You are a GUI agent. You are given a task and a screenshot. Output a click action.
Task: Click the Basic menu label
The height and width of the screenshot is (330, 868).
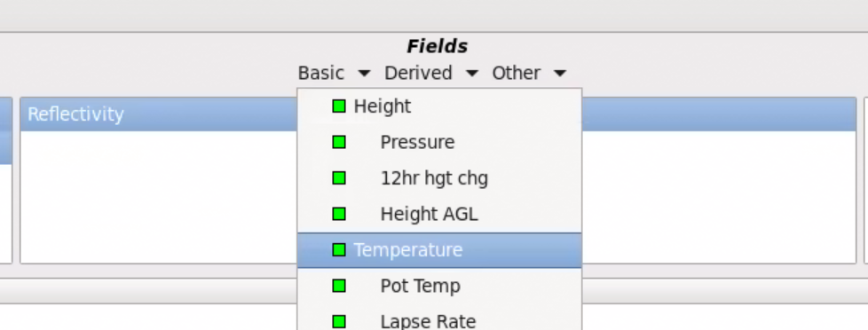pyautogui.click(x=321, y=73)
